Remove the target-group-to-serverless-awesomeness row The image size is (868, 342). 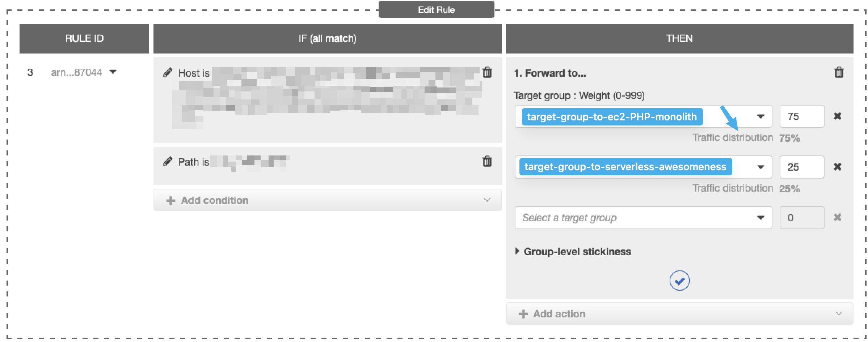(x=838, y=167)
